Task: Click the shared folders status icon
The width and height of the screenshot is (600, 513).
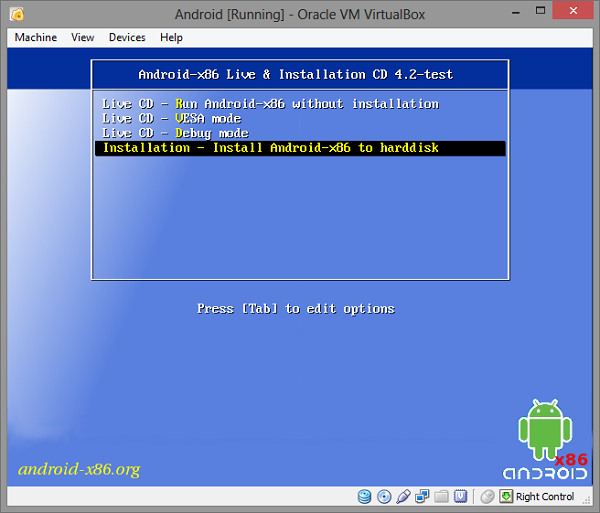Action: [441, 497]
